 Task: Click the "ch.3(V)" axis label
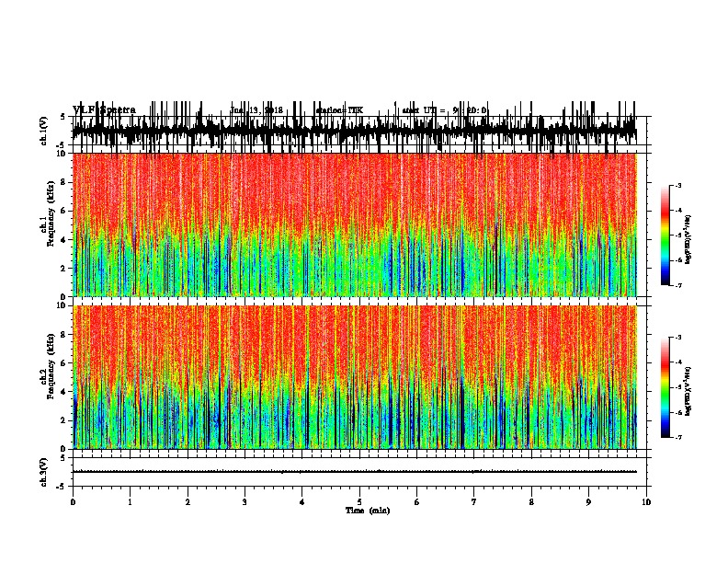pos(44,472)
